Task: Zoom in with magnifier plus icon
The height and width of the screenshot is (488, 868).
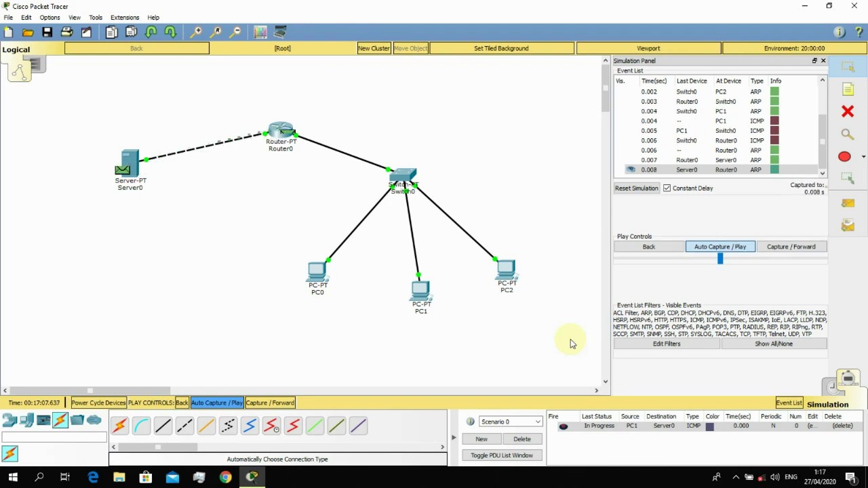Action: click(x=196, y=32)
